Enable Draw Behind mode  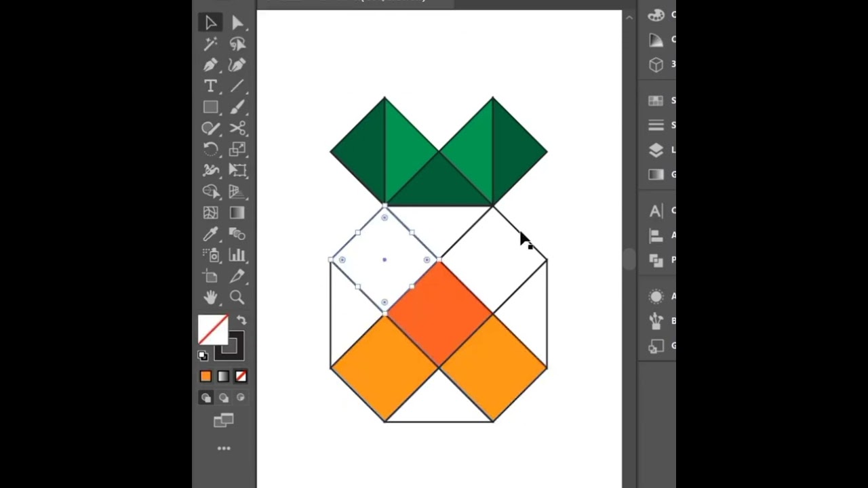pos(223,398)
